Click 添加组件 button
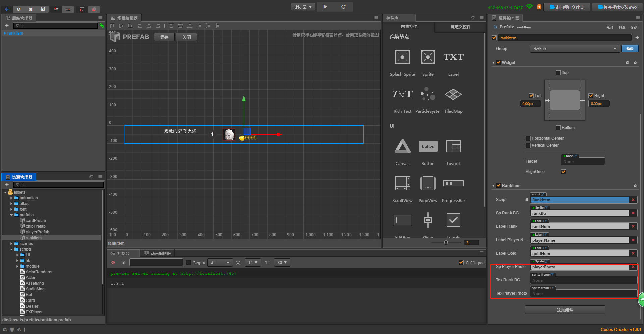The image size is (644, 334). click(x=565, y=310)
